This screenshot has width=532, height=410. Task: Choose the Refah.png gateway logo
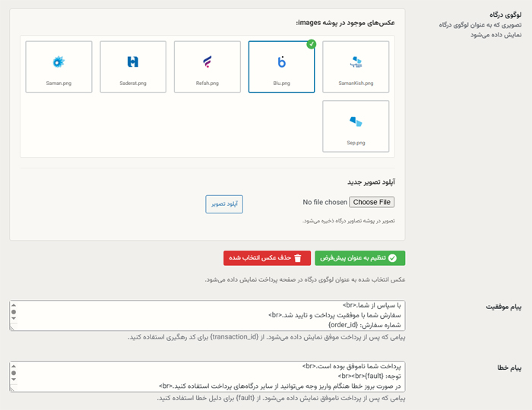(207, 67)
